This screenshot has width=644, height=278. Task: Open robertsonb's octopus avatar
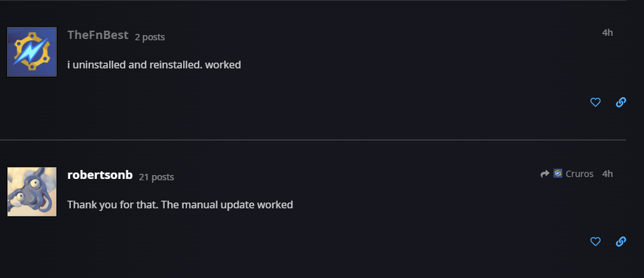[x=32, y=192]
